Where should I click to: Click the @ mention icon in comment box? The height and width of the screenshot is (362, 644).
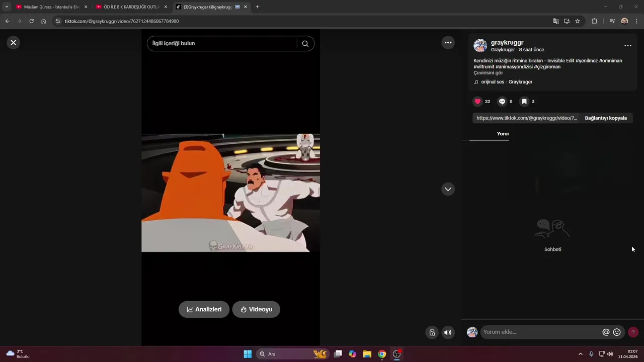606,332
